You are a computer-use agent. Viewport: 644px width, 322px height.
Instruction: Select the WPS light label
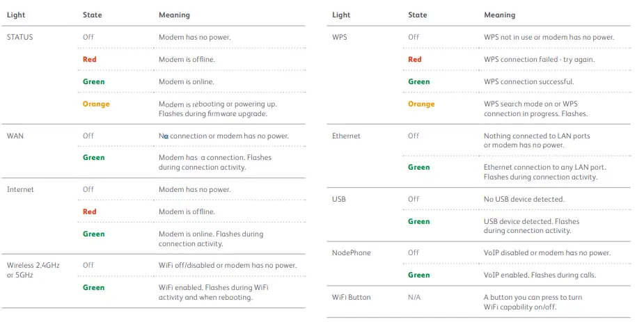click(x=339, y=37)
